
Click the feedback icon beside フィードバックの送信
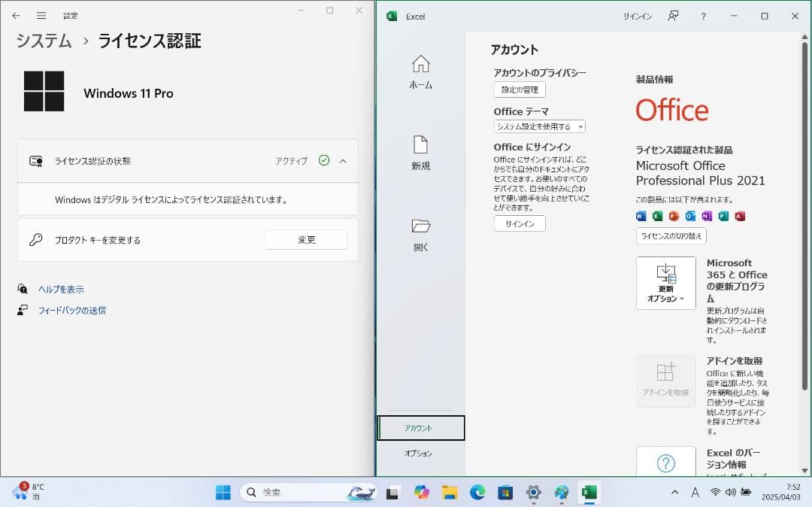tap(23, 310)
